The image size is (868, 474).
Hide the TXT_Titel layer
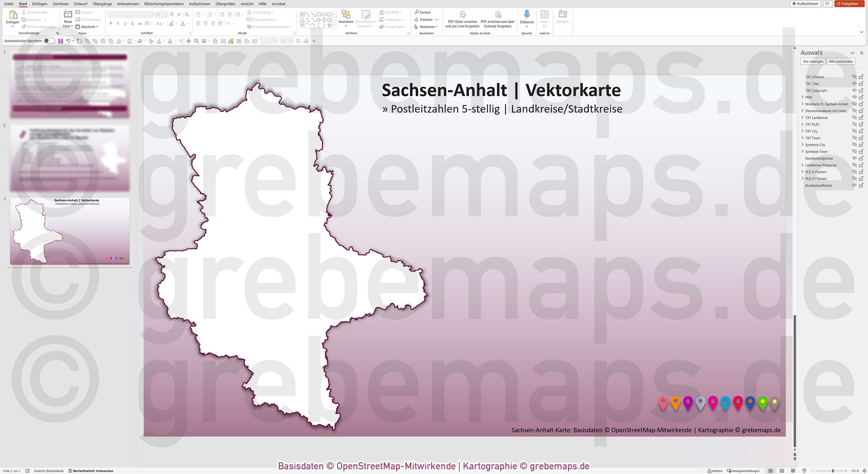click(x=855, y=84)
